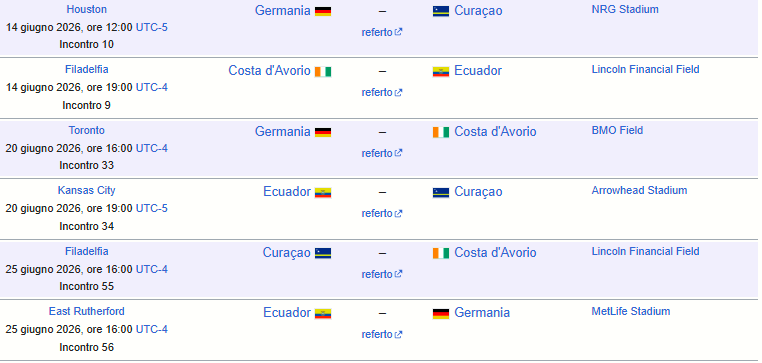Click the Toronto city link
762x363 pixels.
point(87,130)
